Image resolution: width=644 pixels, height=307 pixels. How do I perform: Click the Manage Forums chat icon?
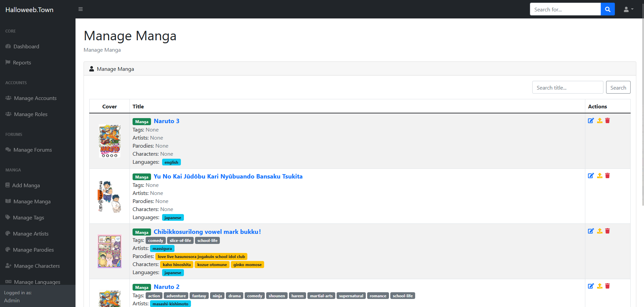coord(8,150)
